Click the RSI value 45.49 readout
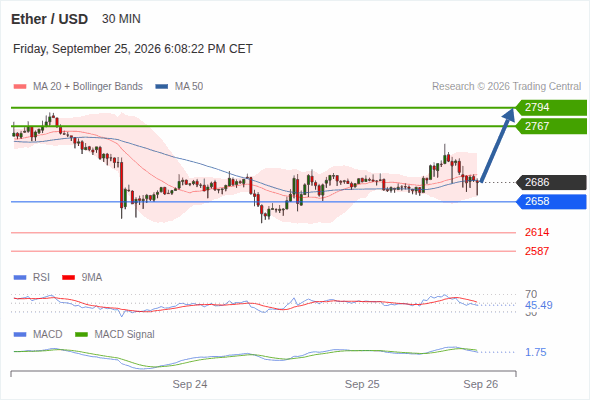The height and width of the screenshot is (400, 590). click(x=538, y=305)
